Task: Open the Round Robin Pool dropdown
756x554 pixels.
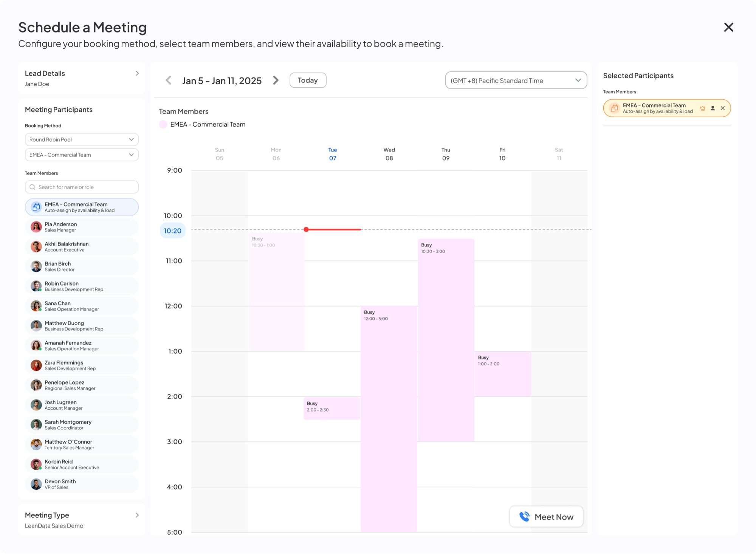Action: point(82,139)
